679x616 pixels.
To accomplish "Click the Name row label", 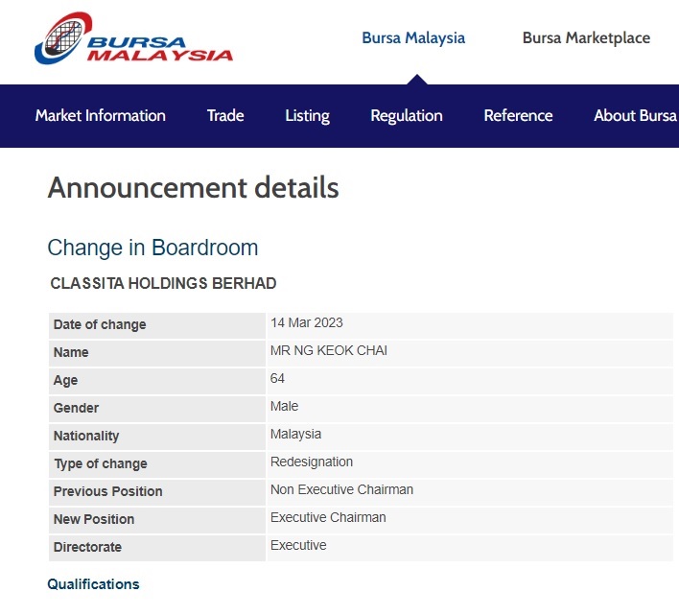I will [71, 352].
